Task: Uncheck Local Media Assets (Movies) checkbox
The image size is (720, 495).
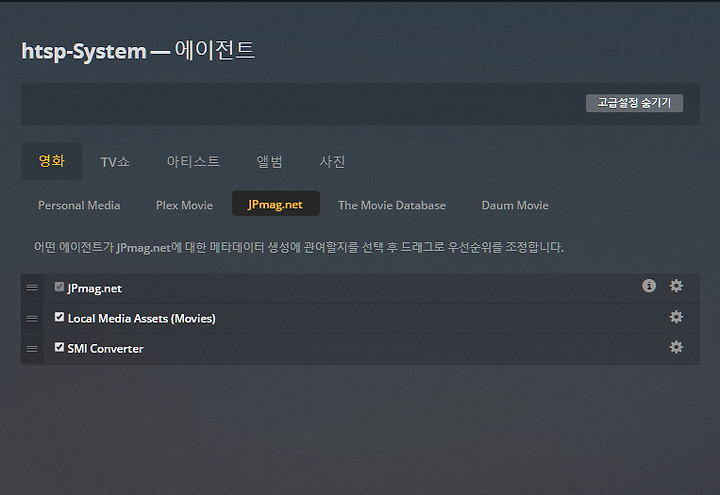Action: coord(59,317)
